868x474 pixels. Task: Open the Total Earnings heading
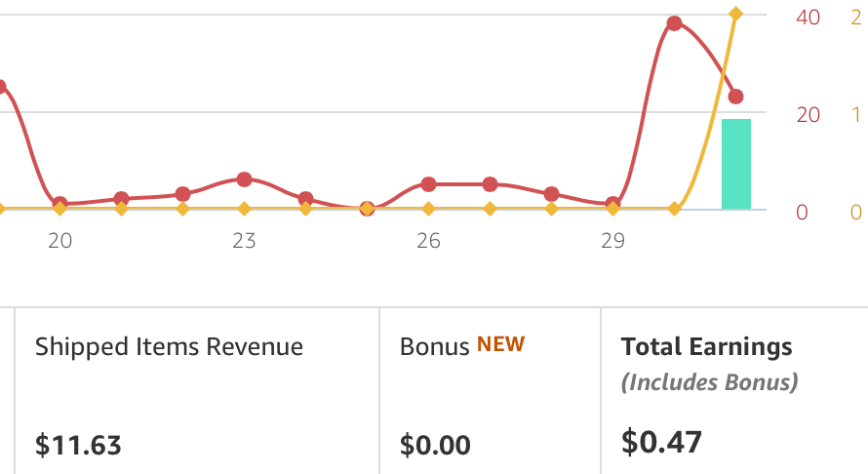(x=706, y=346)
